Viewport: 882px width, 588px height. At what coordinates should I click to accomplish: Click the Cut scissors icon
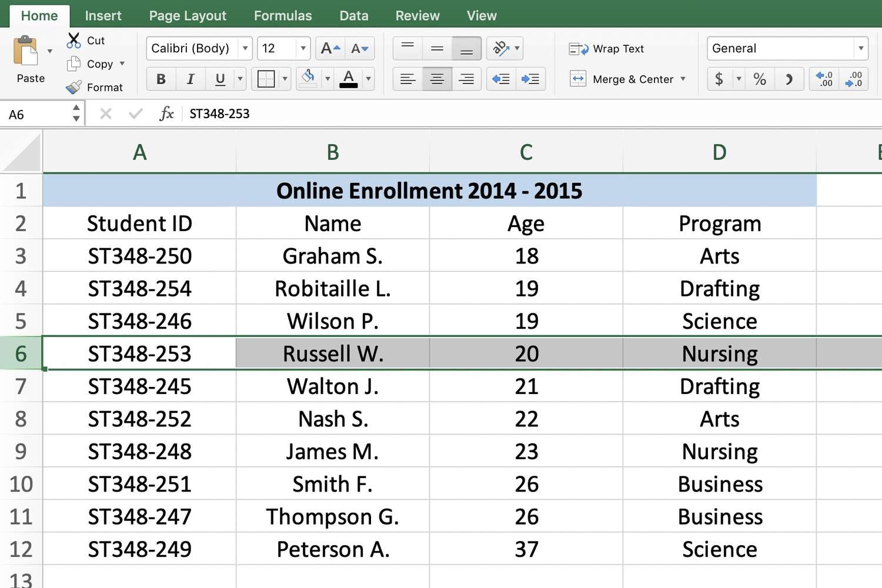tap(73, 41)
